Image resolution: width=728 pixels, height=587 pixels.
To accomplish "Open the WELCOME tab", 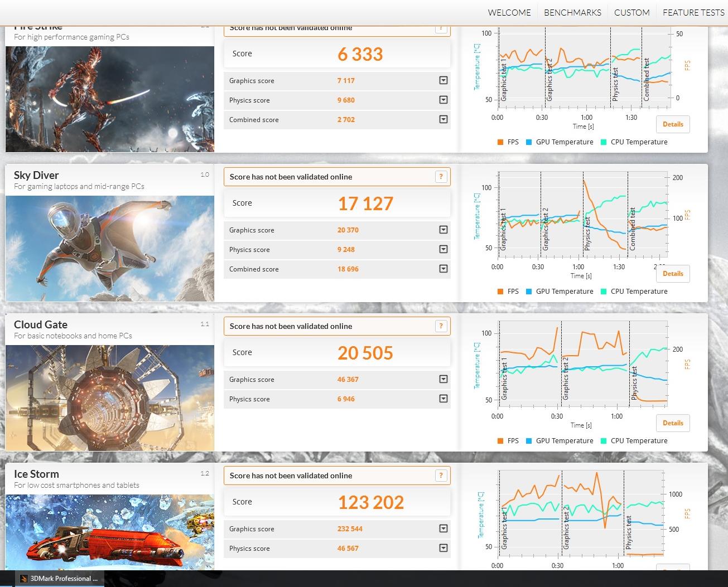I will point(509,12).
